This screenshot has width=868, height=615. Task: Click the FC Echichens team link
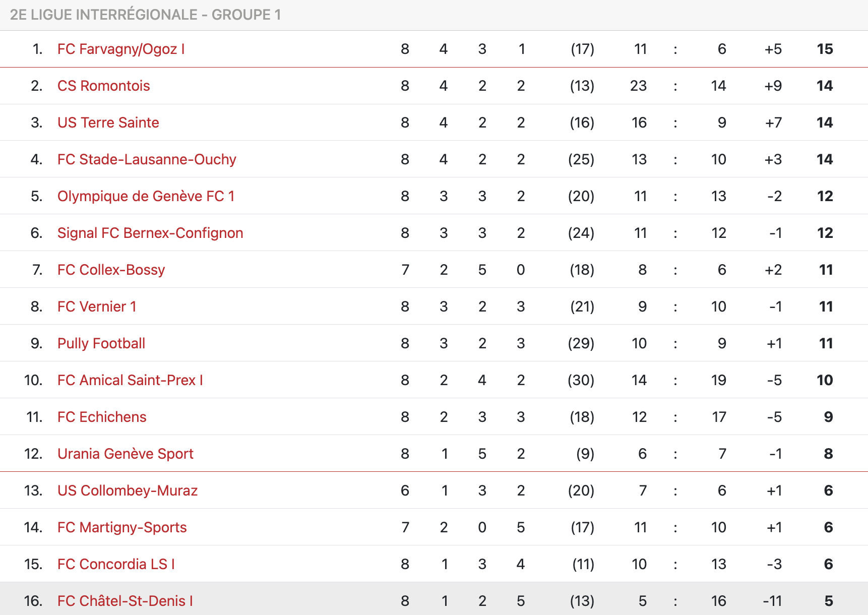tap(102, 417)
